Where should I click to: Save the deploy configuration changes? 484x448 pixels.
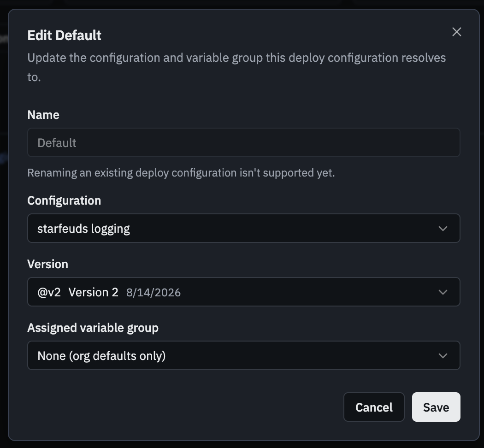pos(436,407)
